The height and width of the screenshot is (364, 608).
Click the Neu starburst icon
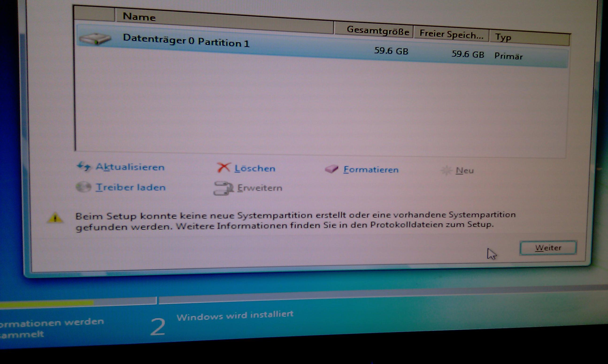pyautogui.click(x=446, y=170)
